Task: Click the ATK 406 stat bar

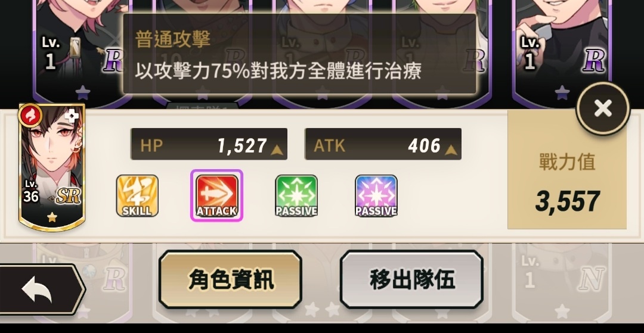Action: (383, 144)
